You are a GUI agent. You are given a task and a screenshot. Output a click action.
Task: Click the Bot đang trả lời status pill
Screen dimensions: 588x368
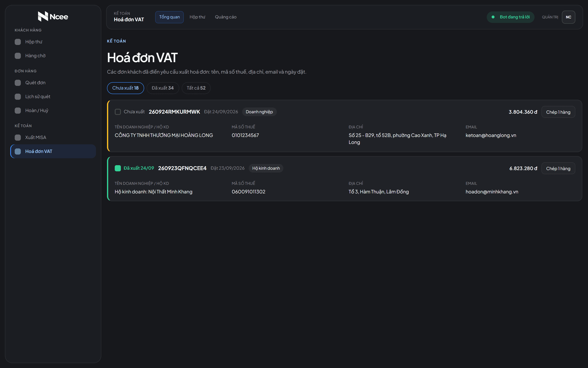pyautogui.click(x=510, y=17)
